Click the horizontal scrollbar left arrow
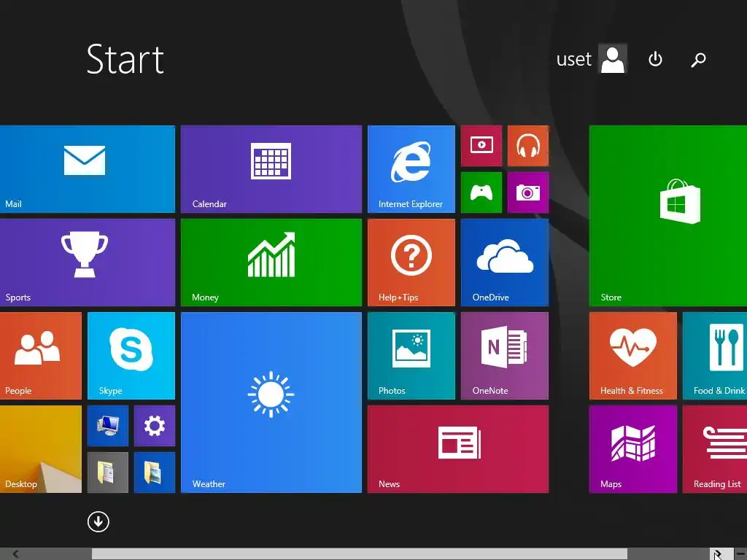 pos(16,554)
